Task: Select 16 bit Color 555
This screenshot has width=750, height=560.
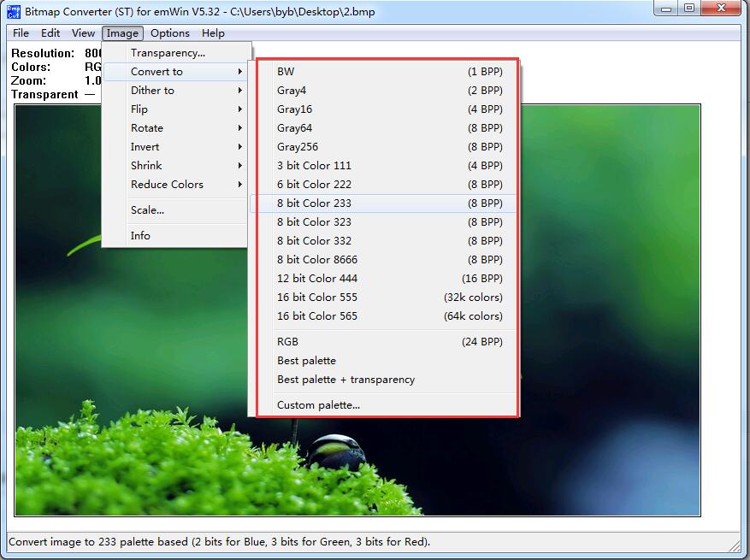Action: pyautogui.click(x=384, y=297)
